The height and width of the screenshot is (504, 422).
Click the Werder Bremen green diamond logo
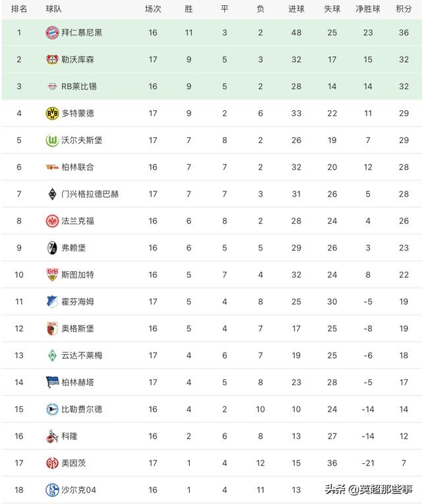[51, 355]
